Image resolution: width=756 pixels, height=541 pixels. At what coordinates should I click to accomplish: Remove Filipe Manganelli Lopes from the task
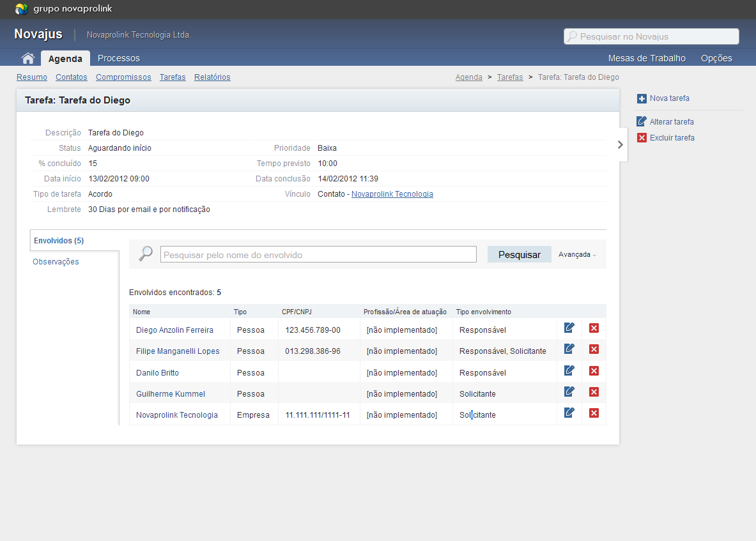[x=594, y=349]
